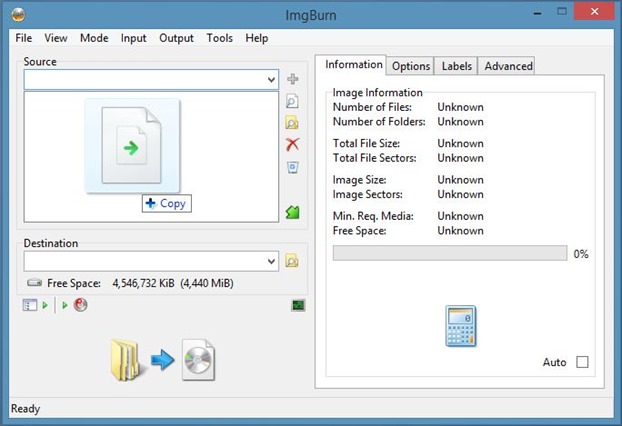
Task: Browse for a file icon beside Source
Action: tap(292, 101)
